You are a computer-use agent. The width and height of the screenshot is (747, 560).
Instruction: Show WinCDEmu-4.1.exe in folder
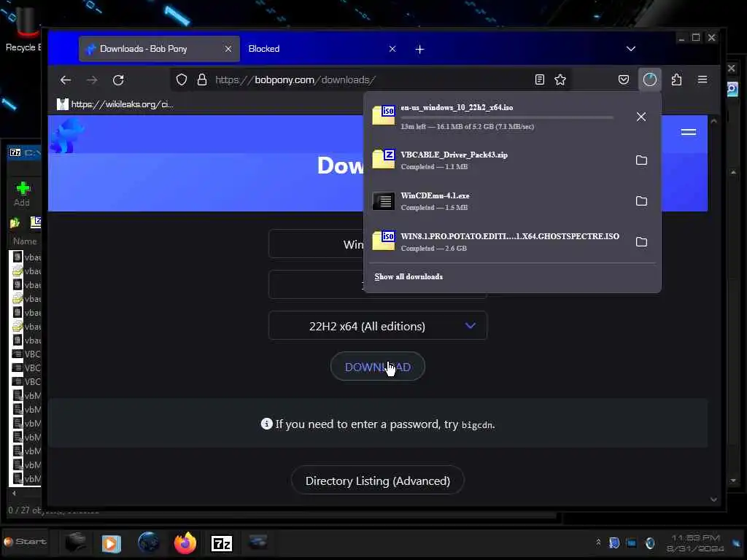[641, 201]
